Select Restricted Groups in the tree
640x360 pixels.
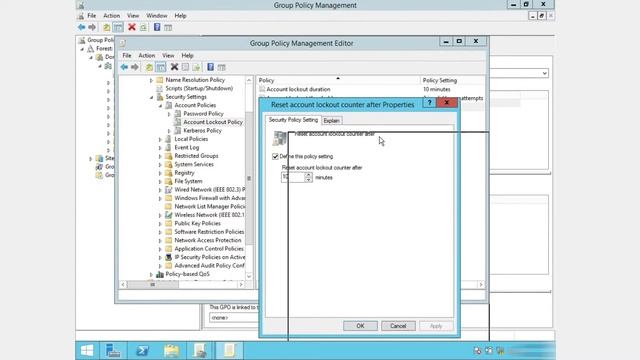point(196,156)
